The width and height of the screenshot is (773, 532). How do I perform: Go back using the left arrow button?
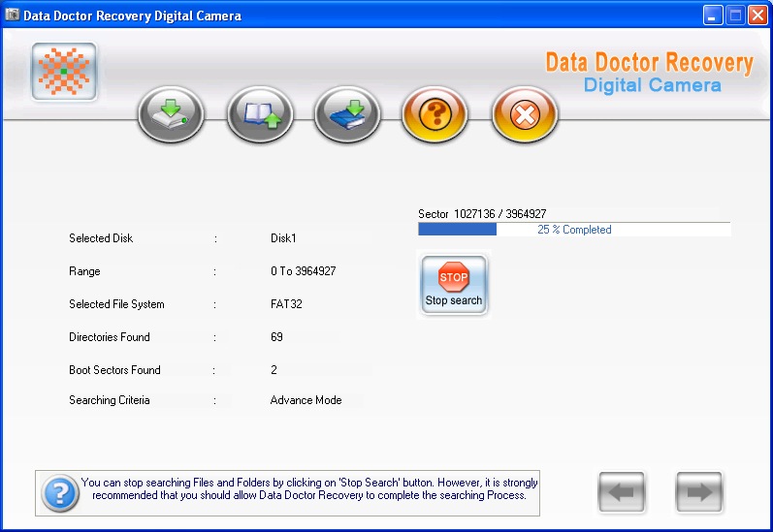[621, 491]
